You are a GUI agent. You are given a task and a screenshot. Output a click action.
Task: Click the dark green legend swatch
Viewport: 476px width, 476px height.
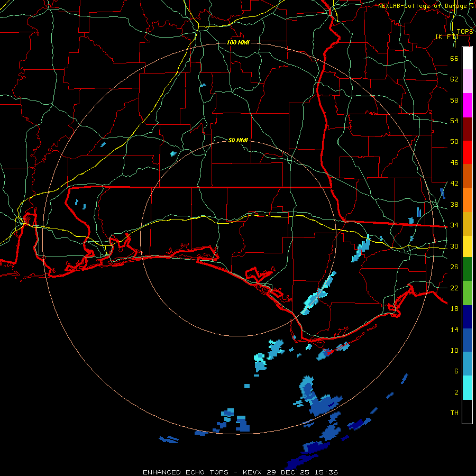[x=467, y=269]
